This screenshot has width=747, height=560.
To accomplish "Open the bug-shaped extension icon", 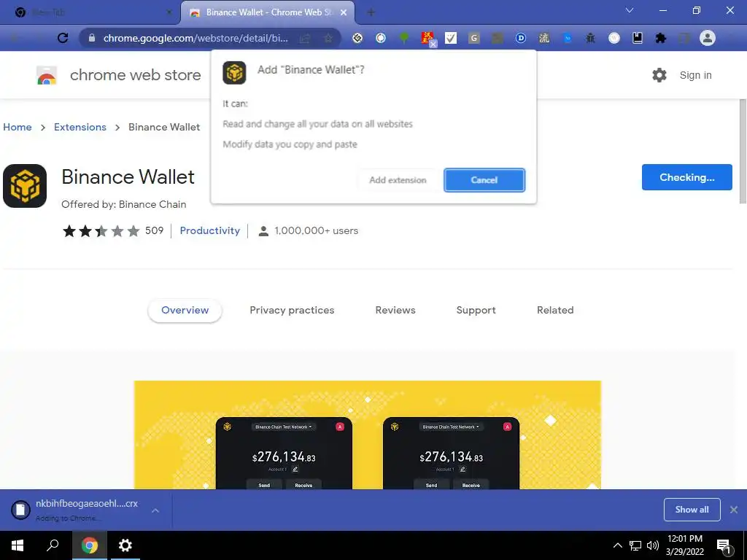I will tap(590, 38).
